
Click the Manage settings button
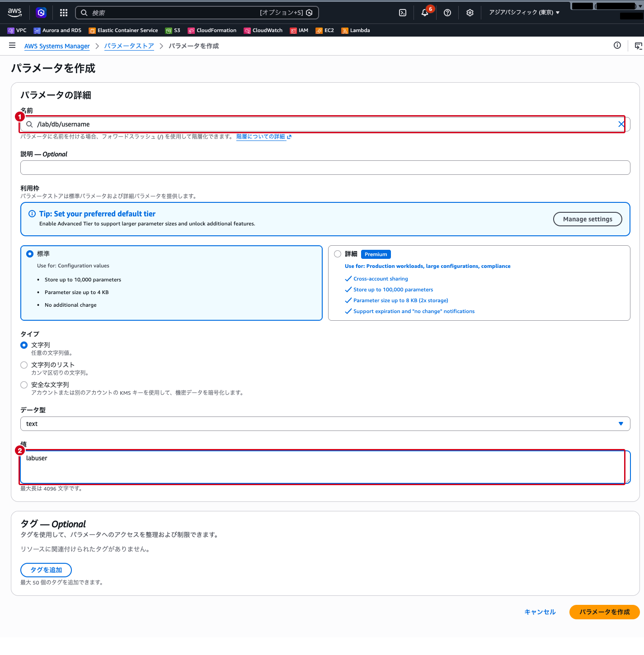click(x=588, y=219)
